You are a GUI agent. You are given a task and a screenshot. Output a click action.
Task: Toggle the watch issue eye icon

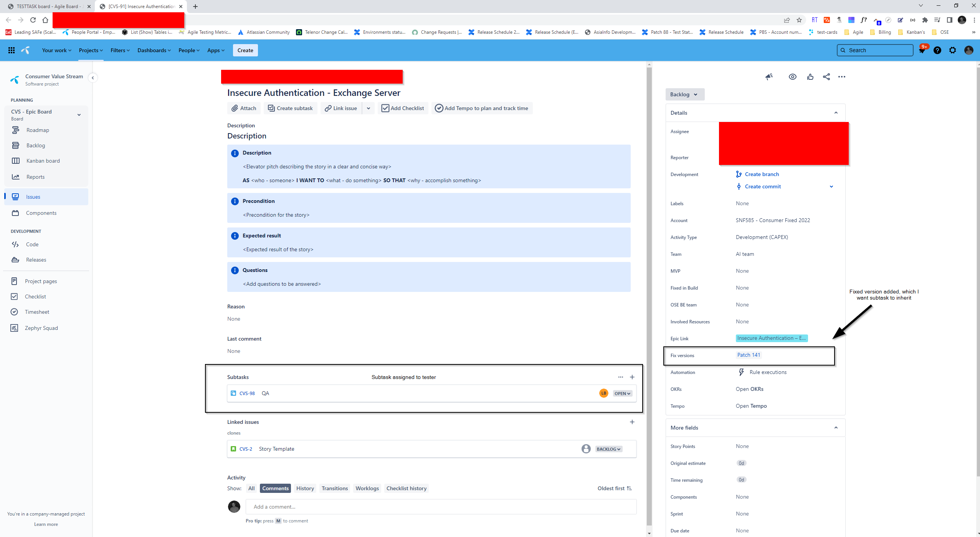click(793, 77)
